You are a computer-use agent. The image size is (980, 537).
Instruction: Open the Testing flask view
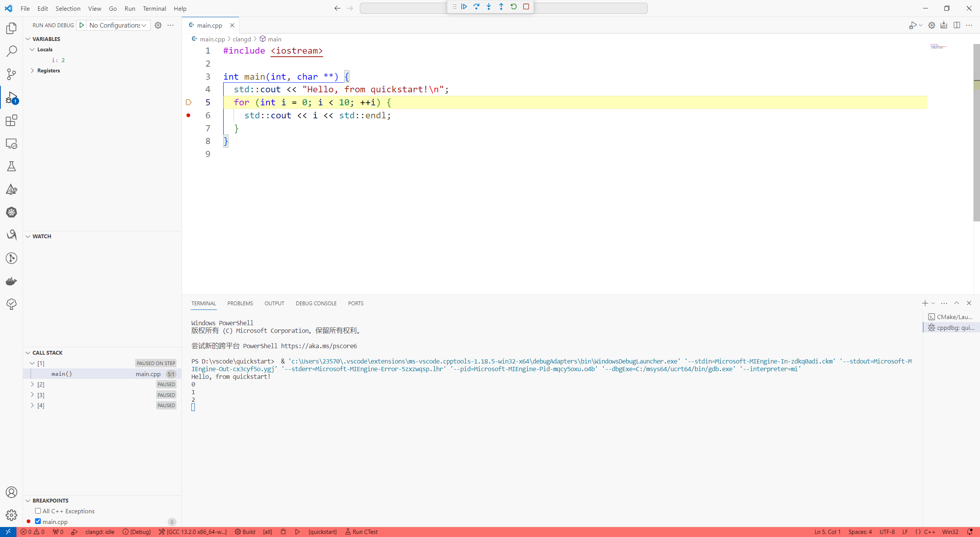[11, 166]
